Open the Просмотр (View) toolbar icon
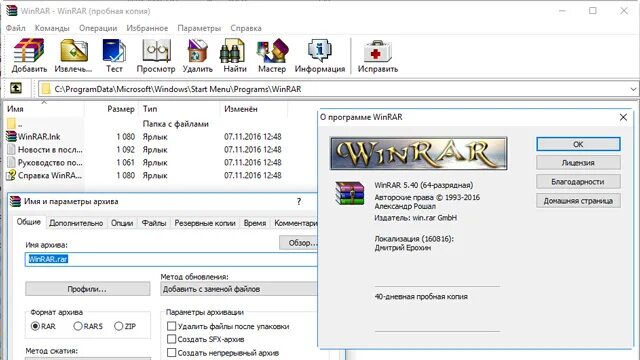640x360 pixels. click(156, 51)
